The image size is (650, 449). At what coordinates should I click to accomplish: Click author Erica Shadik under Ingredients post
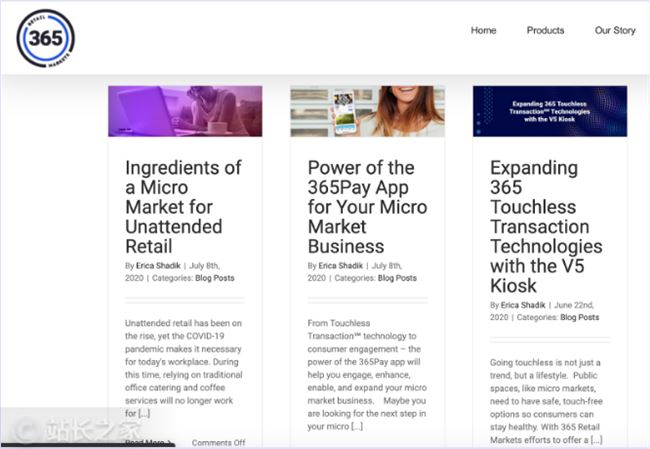(x=158, y=265)
